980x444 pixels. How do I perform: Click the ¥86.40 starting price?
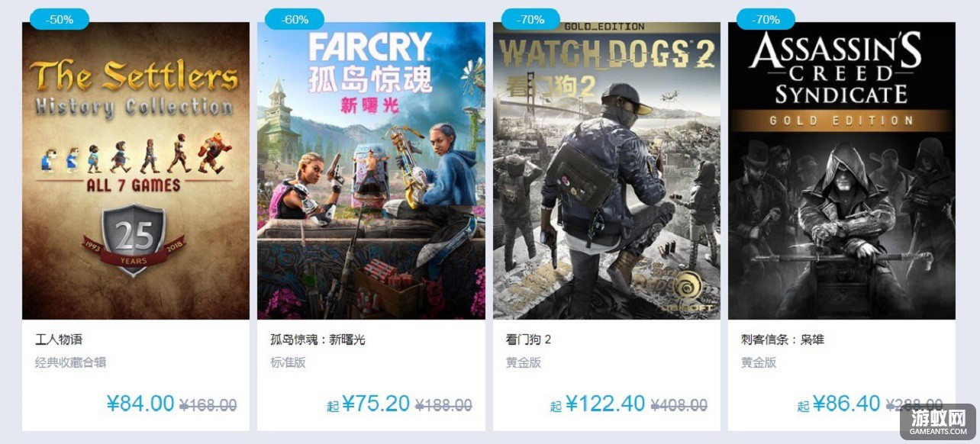[846, 404]
